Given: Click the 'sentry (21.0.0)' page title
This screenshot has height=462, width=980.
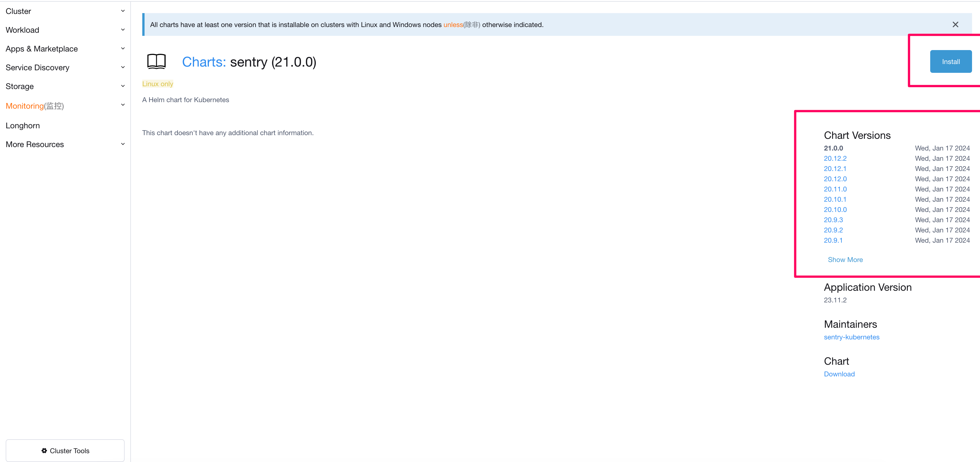Looking at the screenshot, I should 273,62.
